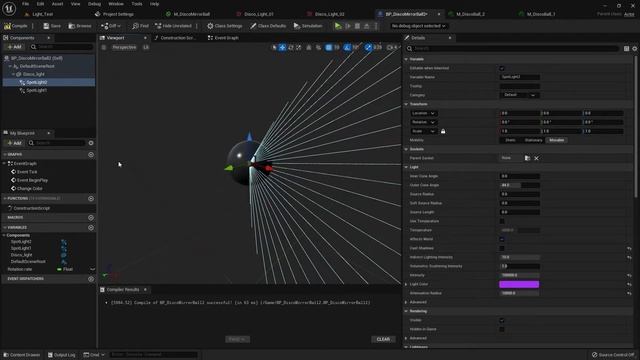Image resolution: width=640 pixels, height=360 pixels.
Task: Expand the Light Color property
Action: click(406, 284)
